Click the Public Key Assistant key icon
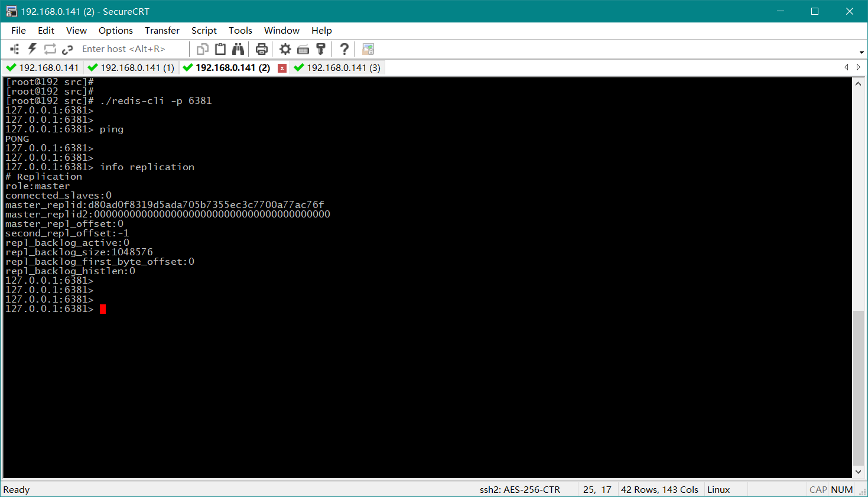Image resolution: width=868 pixels, height=497 pixels. 321,49
